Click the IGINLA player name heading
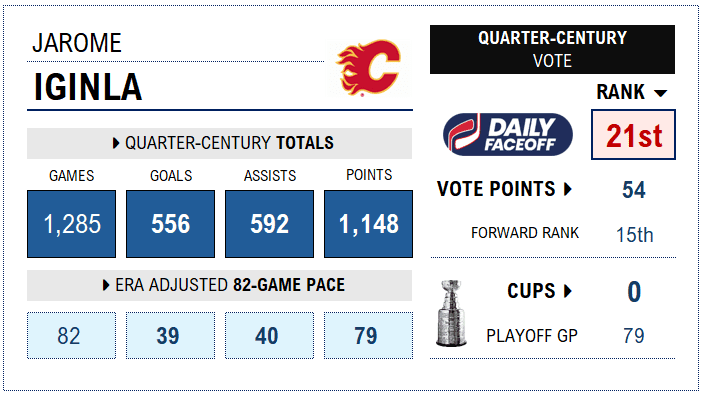 point(88,87)
